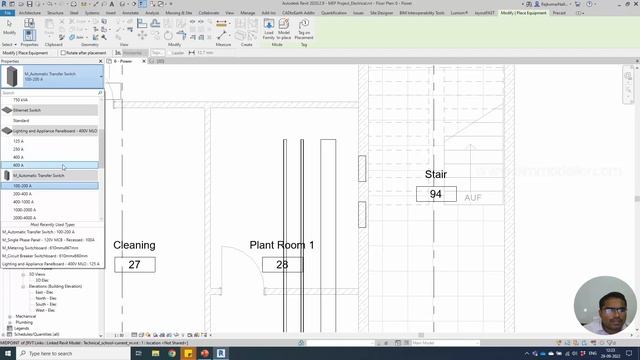Click the Windows taskbar search box
Image resolution: width=640 pixels, height=360 pixels.
coord(73,353)
